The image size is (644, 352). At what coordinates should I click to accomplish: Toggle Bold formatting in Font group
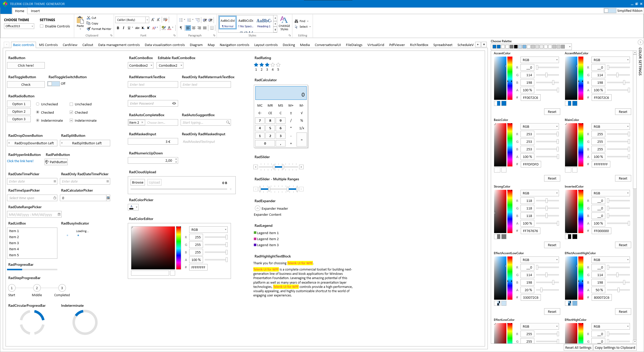[118, 28]
